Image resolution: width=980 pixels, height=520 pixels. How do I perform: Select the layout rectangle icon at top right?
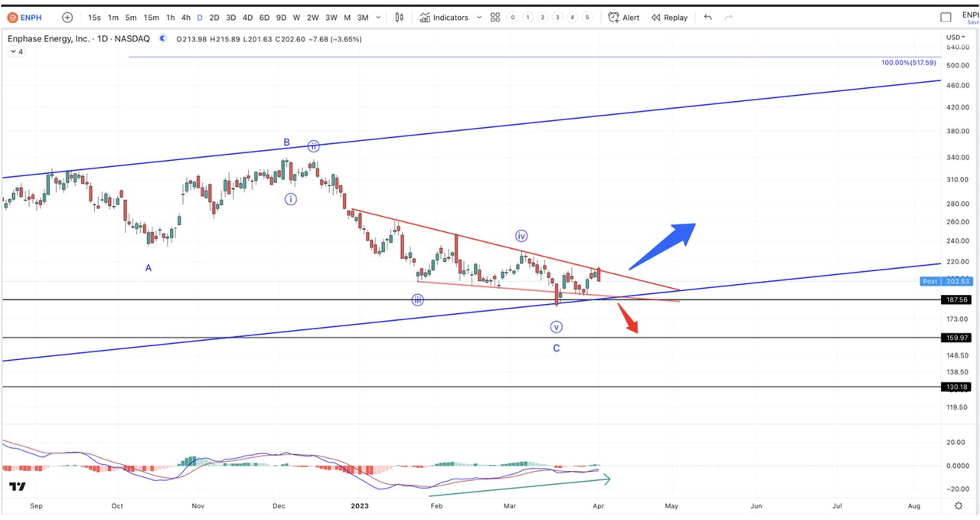click(946, 17)
